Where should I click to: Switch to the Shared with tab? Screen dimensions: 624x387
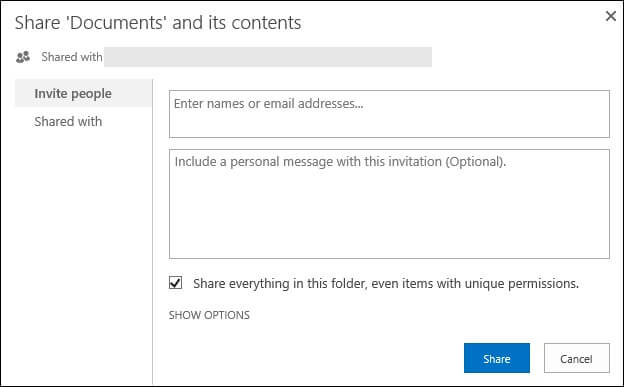click(68, 121)
